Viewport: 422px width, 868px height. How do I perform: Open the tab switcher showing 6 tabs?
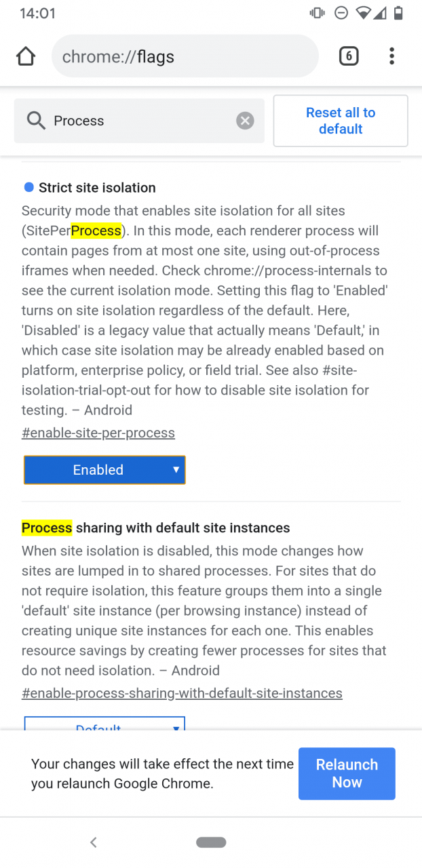(x=349, y=56)
